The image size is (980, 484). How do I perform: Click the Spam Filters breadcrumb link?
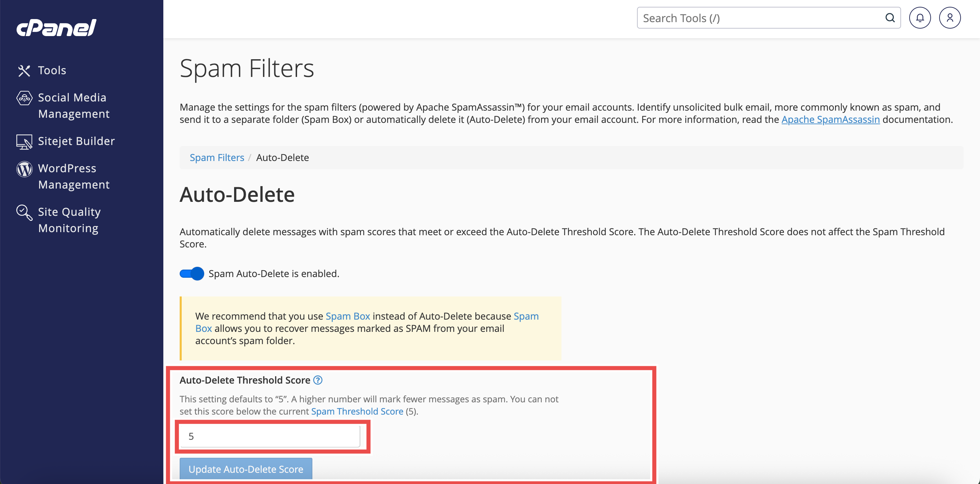click(217, 158)
